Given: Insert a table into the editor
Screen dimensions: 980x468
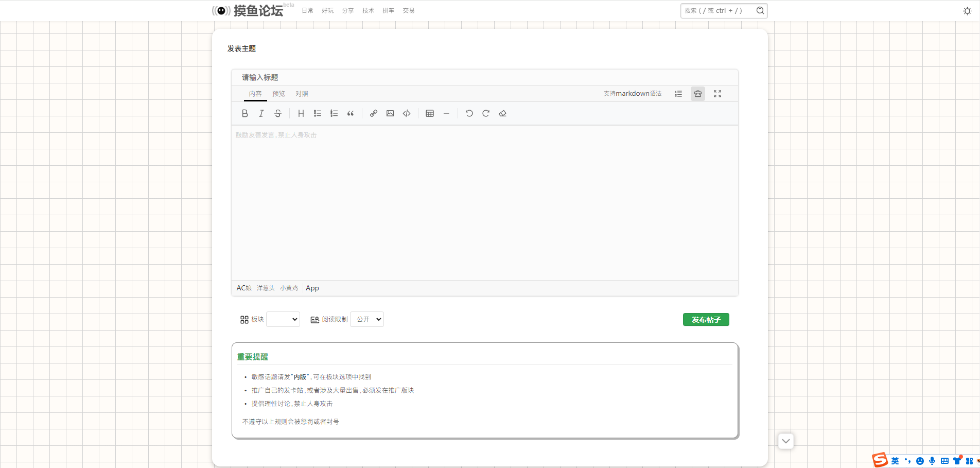Looking at the screenshot, I should click(x=430, y=113).
